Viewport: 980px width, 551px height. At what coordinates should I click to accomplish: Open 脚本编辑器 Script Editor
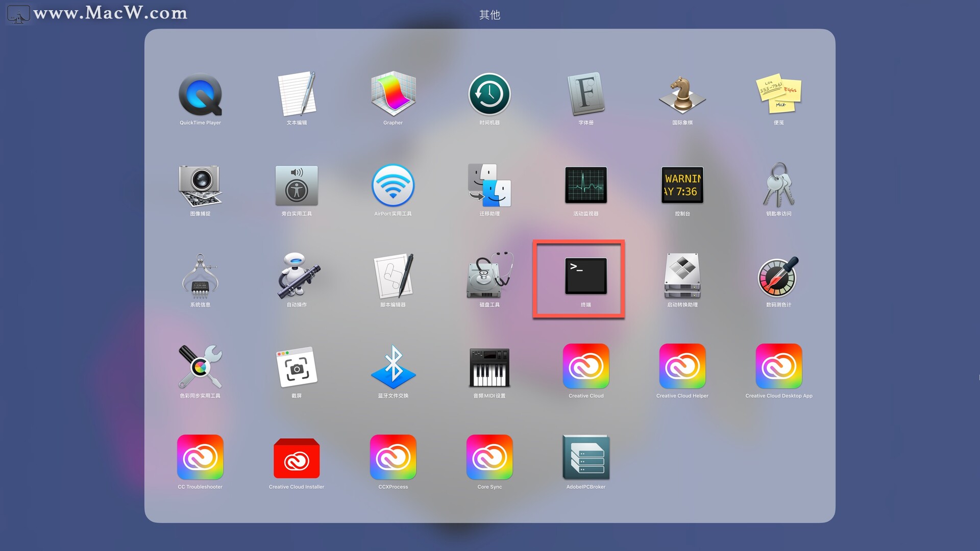[x=393, y=277]
